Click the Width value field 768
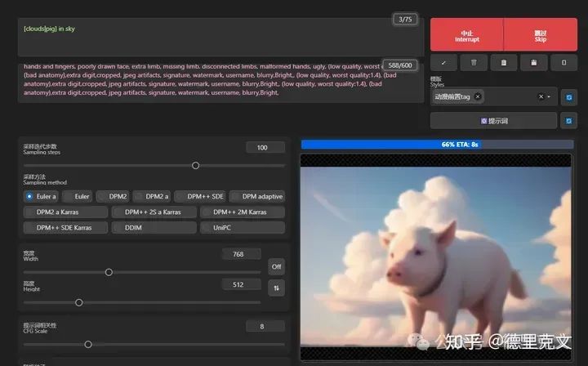 (x=242, y=254)
